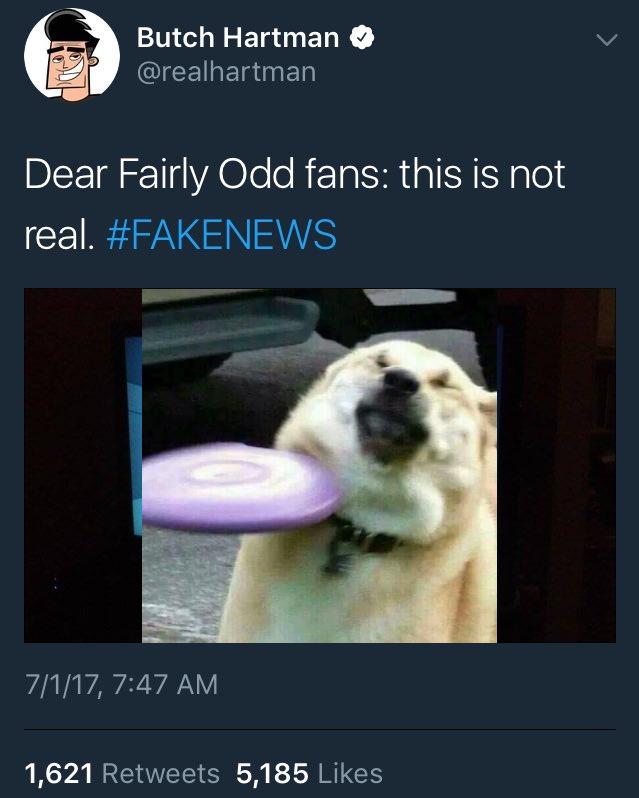Image resolution: width=639 pixels, height=798 pixels.
Task: Open the #FAKENEWS hashtag
Action: coord(222,234)
